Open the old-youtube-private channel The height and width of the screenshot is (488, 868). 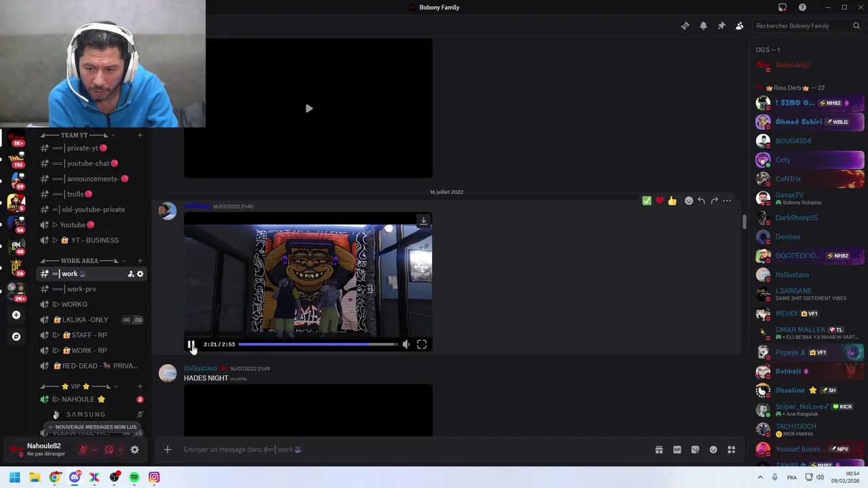[91, 209]
